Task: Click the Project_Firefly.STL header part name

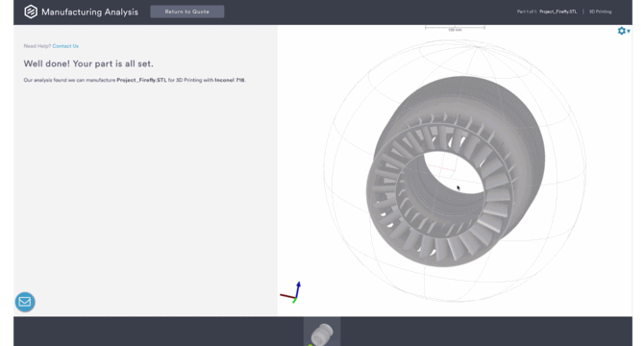Action: coord(557,12)
